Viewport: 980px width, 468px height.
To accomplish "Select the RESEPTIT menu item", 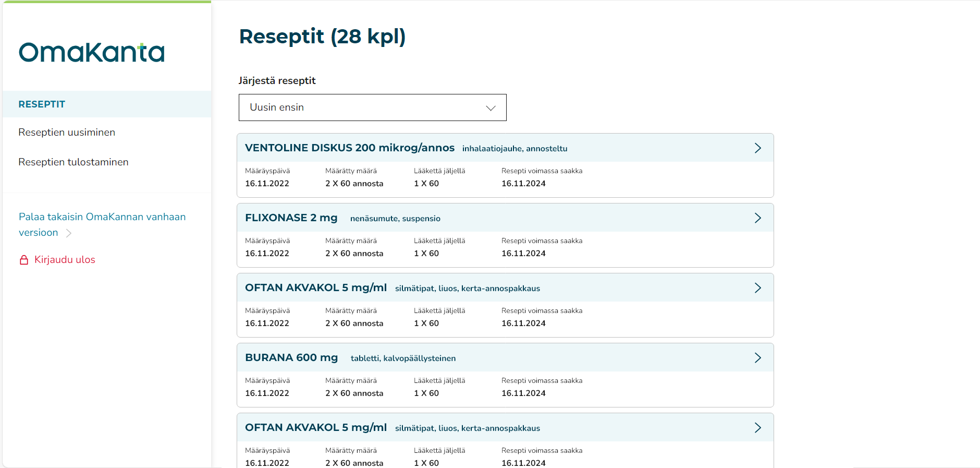I will click(x=107, y=104).
